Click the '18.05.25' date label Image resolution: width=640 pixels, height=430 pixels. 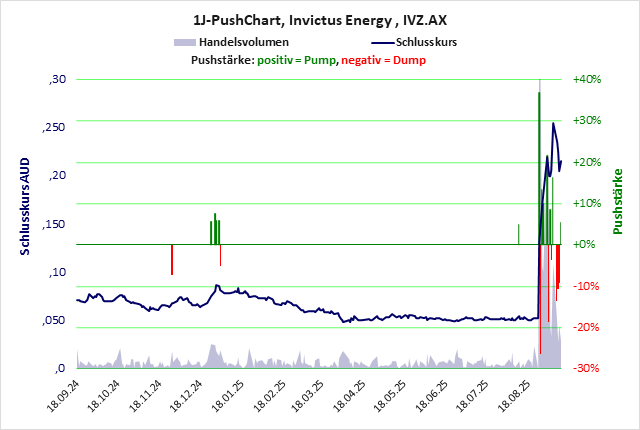tap(390, 396)
